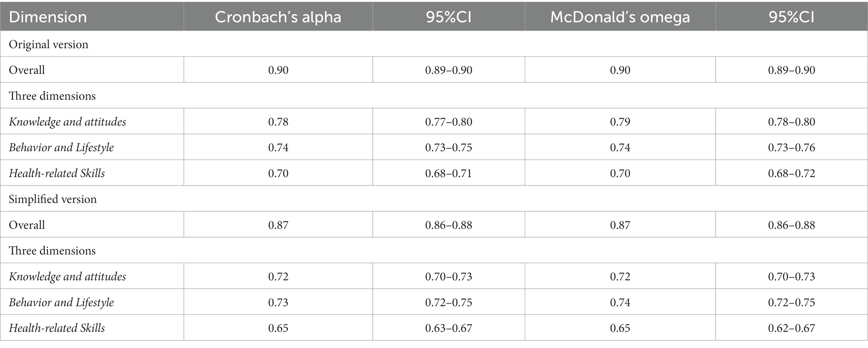Image resolution: width=868 pixels, height=348 pixels.
Task: Click the McDonald's omega column header
Action: point(620,17)
